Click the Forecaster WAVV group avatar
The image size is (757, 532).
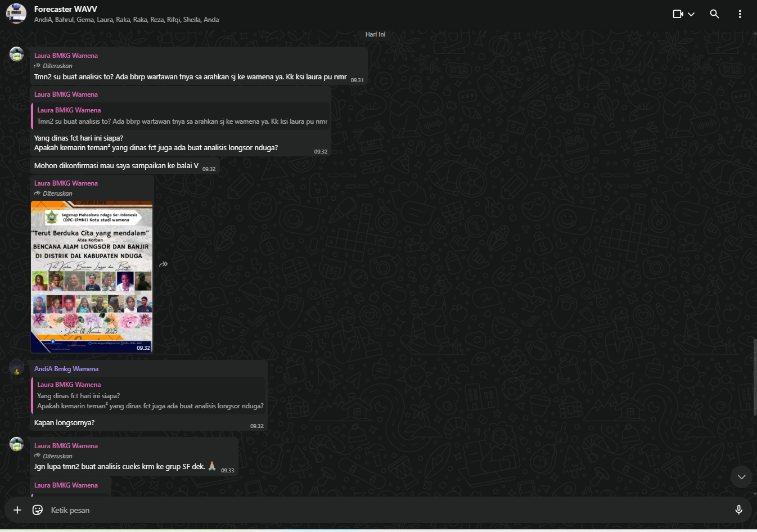click(16, 13)
